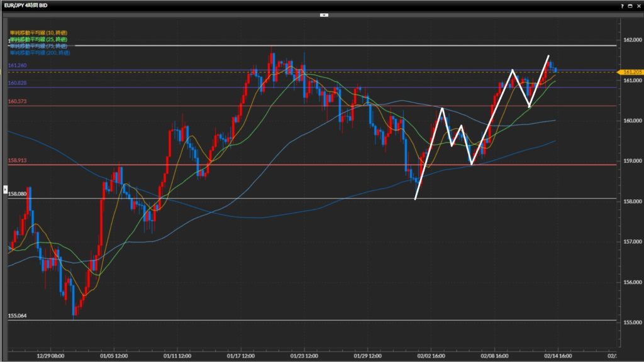Expand the left side panel arrow
644x362 pixels.
[x=6, y=189]
